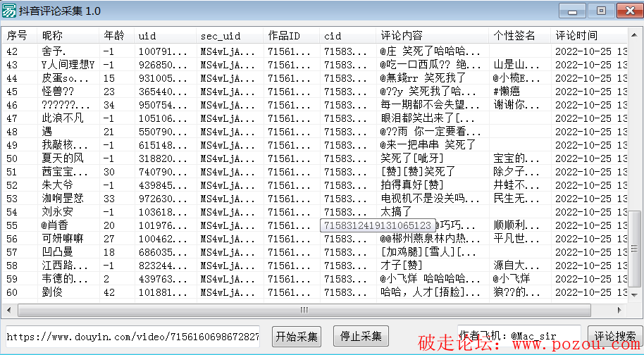The image size is (644, 355).
Task: Click comment 电视机不是没关吗...
Action: [x=431, y=199]
